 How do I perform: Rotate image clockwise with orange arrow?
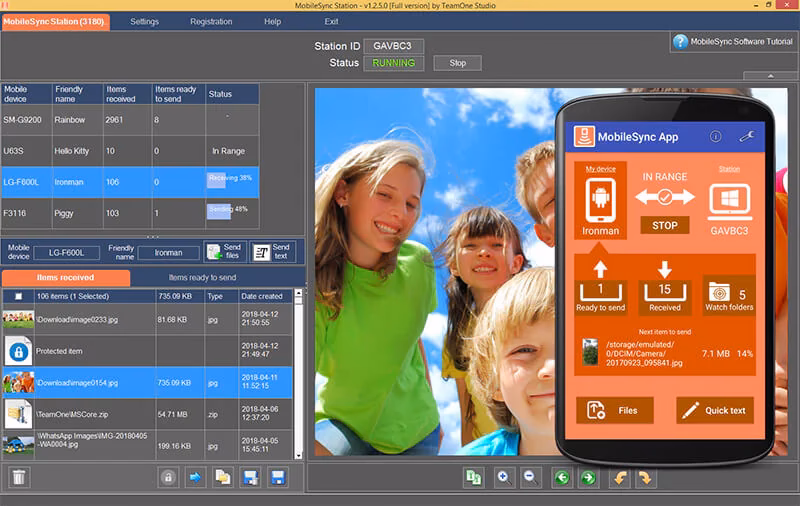point(645,478)
